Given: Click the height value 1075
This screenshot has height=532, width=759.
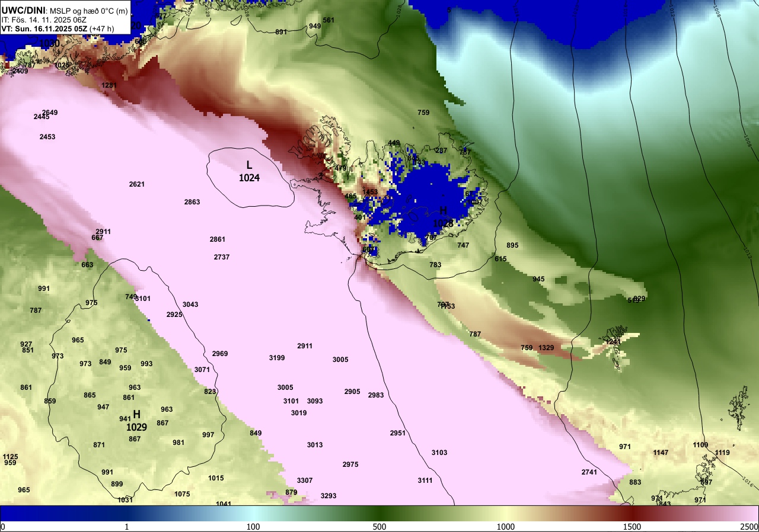Looking at the screenshot, I should 182,494.
